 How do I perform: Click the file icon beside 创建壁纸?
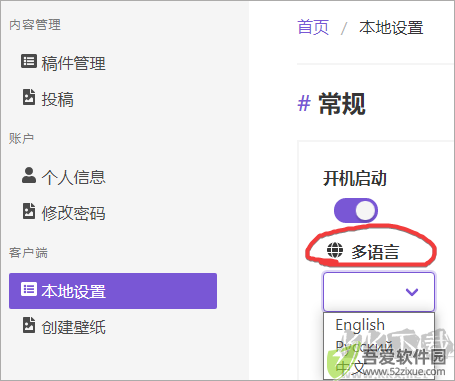(29, 325)
